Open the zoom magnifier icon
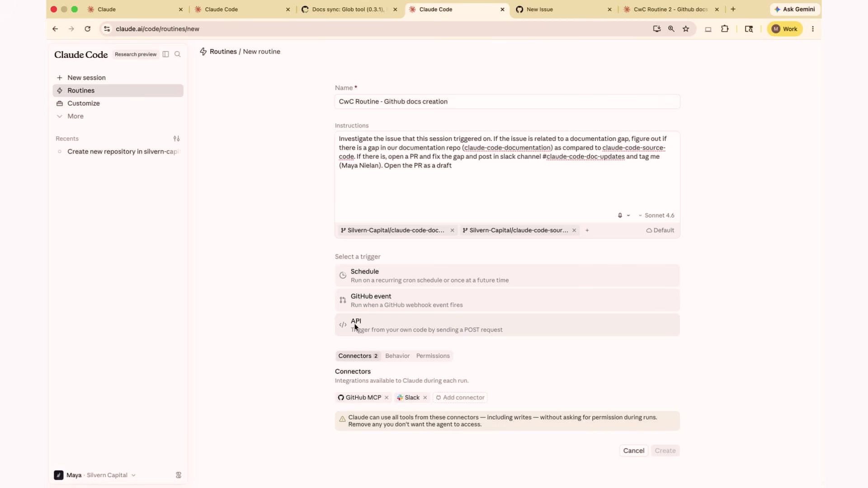 pyautogui.click(x=671, y=29)
